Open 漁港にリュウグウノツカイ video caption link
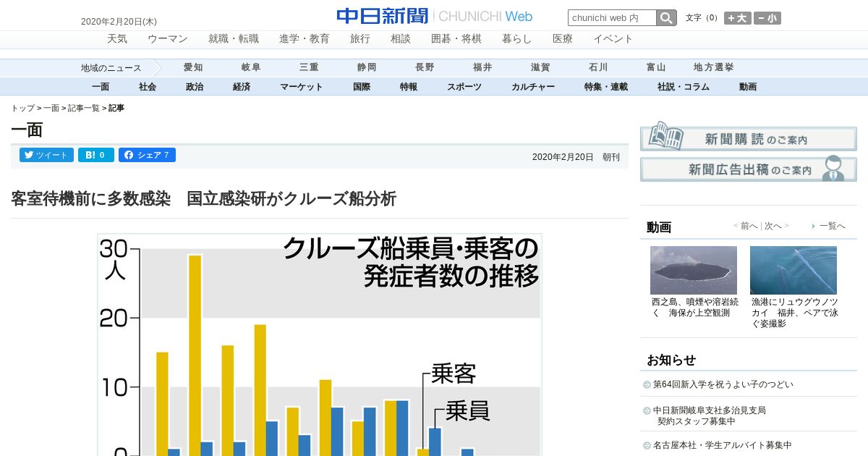This screenshot has height=456, width=868. (795, 313)
